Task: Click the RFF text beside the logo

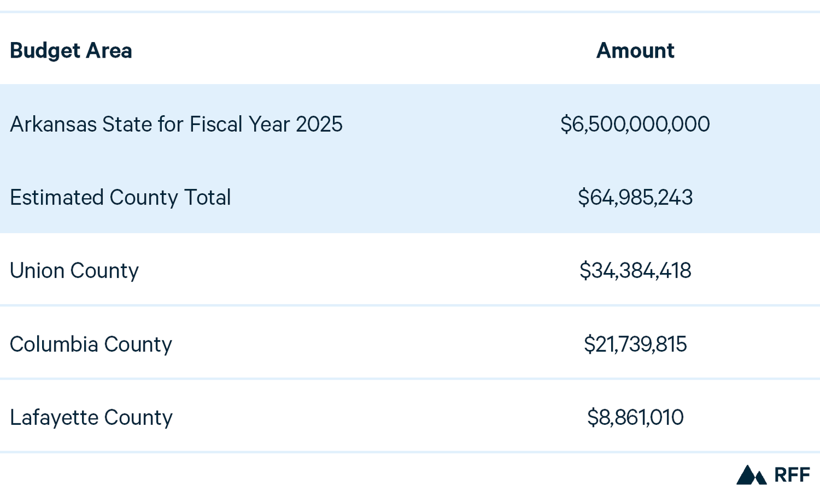Action: (x=792, y=475)
